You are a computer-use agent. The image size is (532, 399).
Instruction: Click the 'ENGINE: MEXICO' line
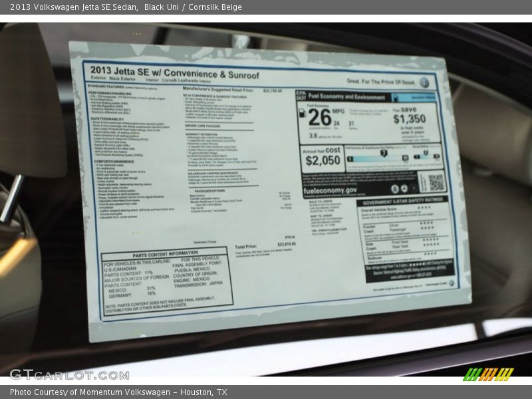point(192,279)
